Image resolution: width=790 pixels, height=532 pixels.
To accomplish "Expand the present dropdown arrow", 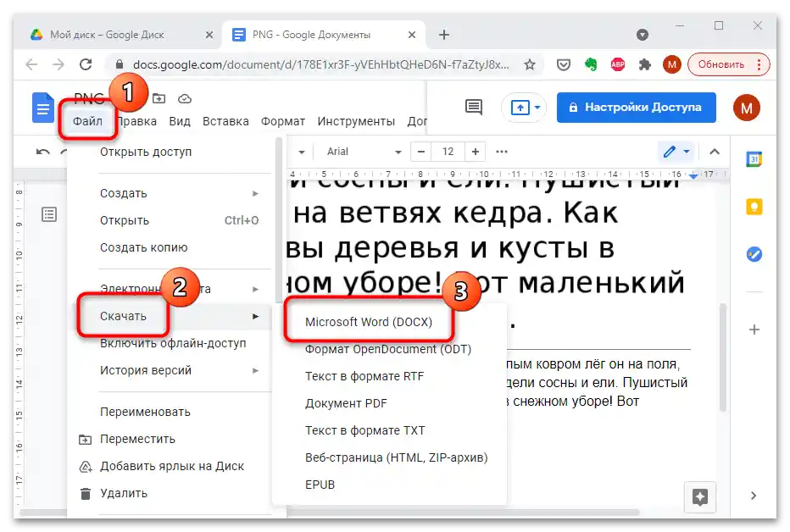I will 537,108.
